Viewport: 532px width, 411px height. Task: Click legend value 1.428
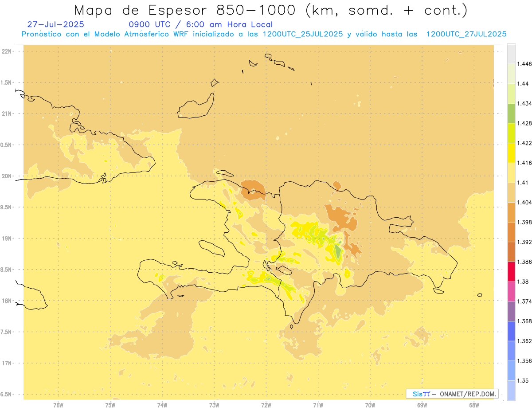(524, 123)
